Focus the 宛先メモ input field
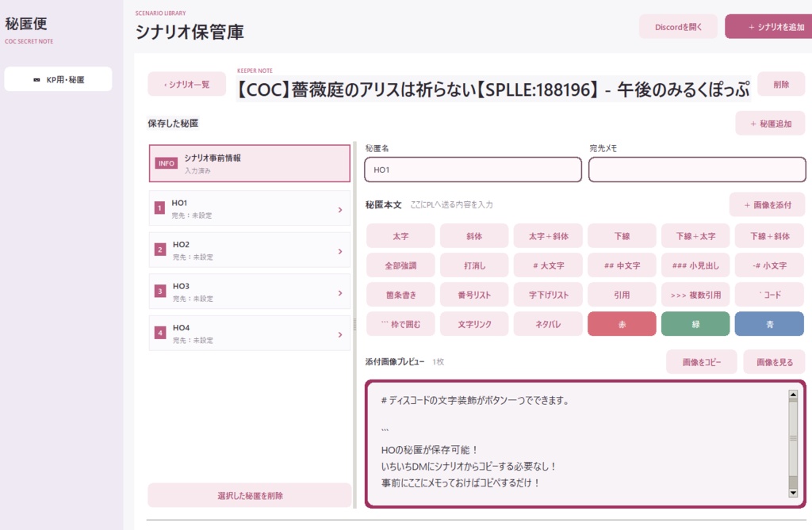The image size is (812, 530). click(697, 170)
